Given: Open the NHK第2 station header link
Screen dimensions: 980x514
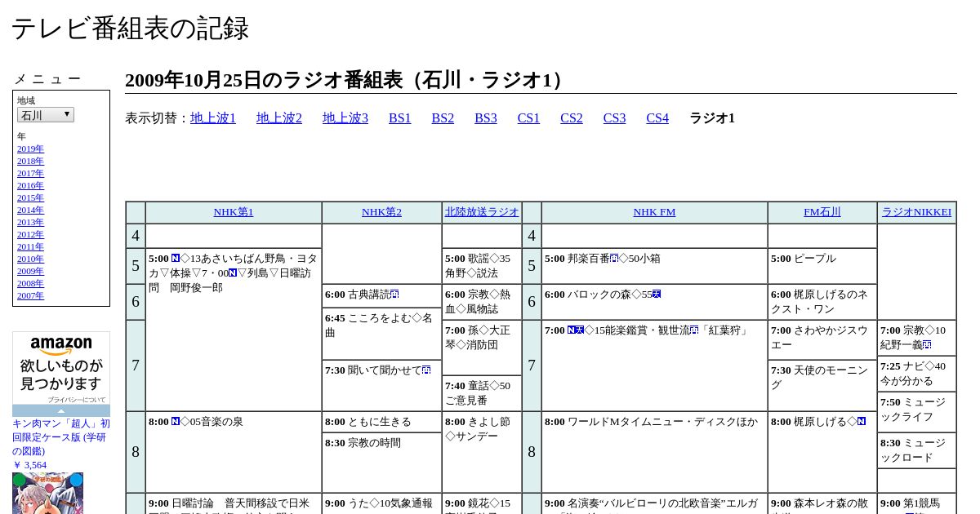Looking at the screenshot, I should click(x=381, y=212).
